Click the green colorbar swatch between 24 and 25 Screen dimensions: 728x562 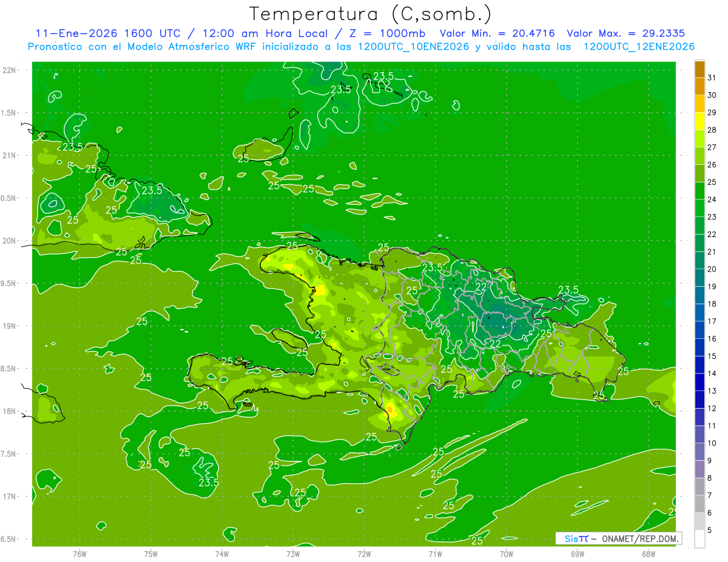(x=699, y=191)
